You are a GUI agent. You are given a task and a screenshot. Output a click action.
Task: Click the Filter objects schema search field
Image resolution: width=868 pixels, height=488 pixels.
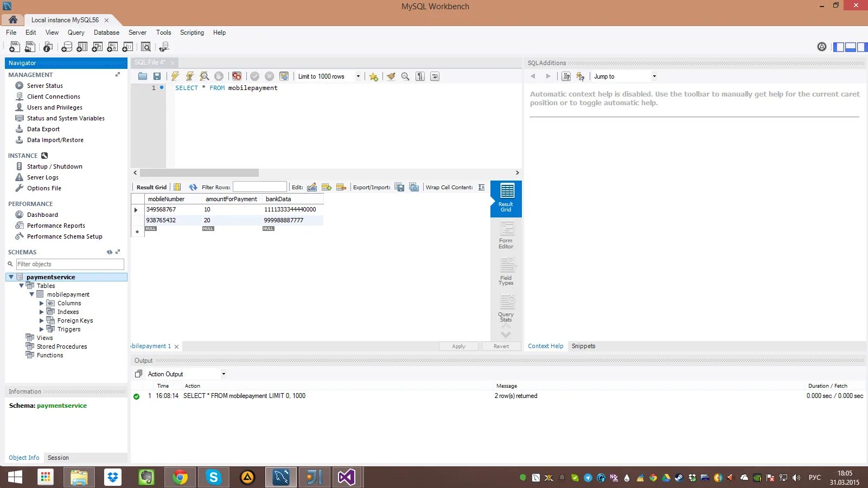click(x=70, y=264)
